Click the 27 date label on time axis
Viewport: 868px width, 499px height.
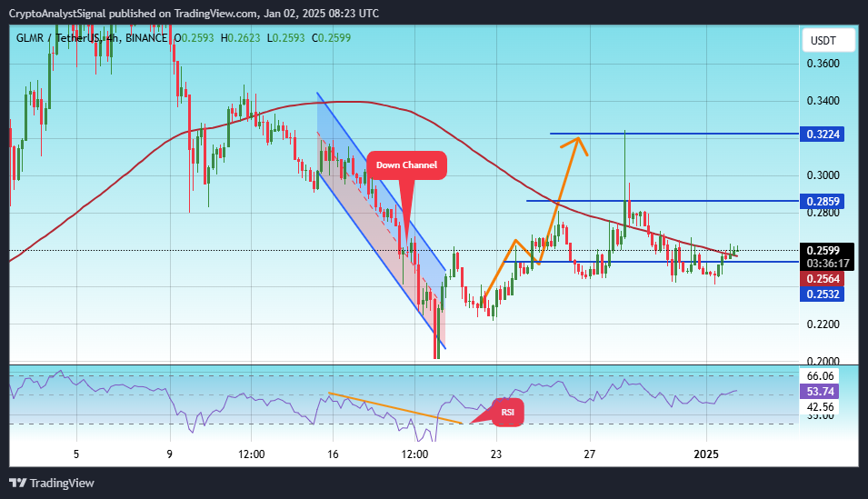pos(590,454)
